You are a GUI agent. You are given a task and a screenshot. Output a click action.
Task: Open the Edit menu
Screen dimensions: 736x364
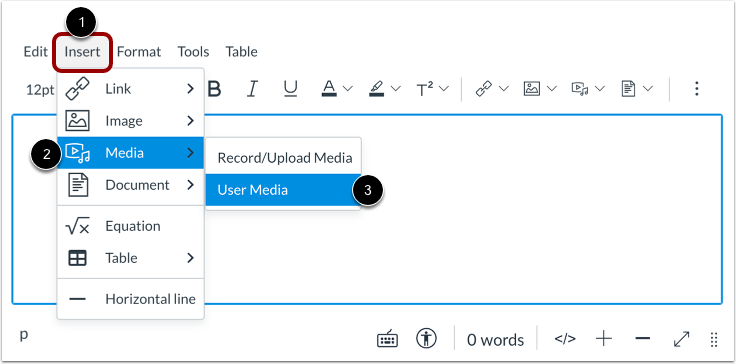point(36,52)
